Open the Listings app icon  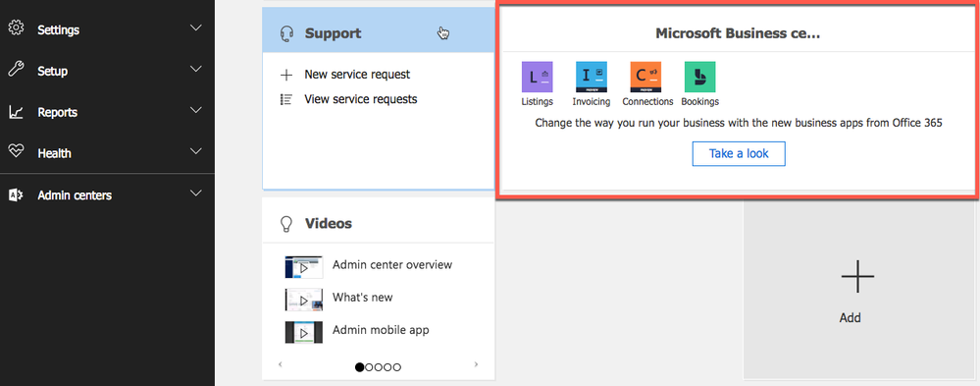coord(537,77)
